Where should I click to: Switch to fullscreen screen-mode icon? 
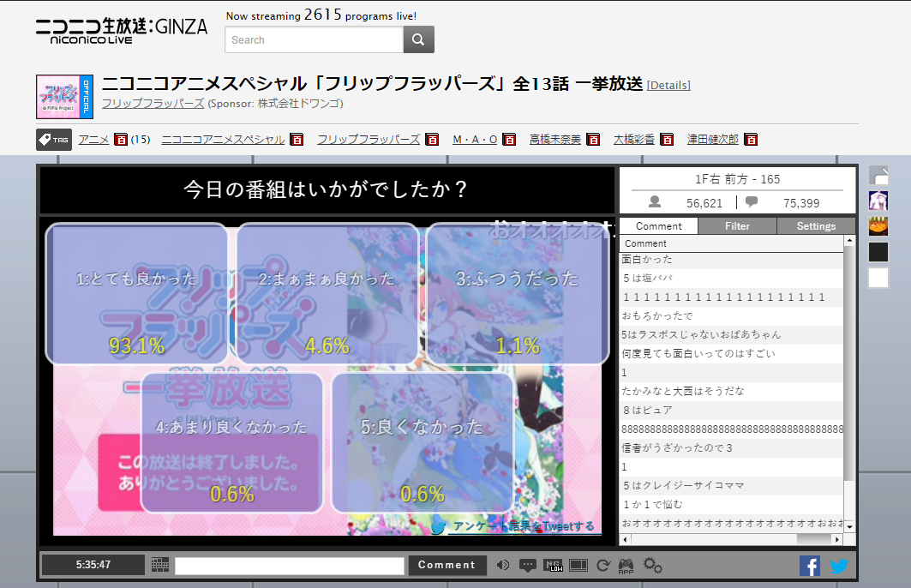click(578, 566)
